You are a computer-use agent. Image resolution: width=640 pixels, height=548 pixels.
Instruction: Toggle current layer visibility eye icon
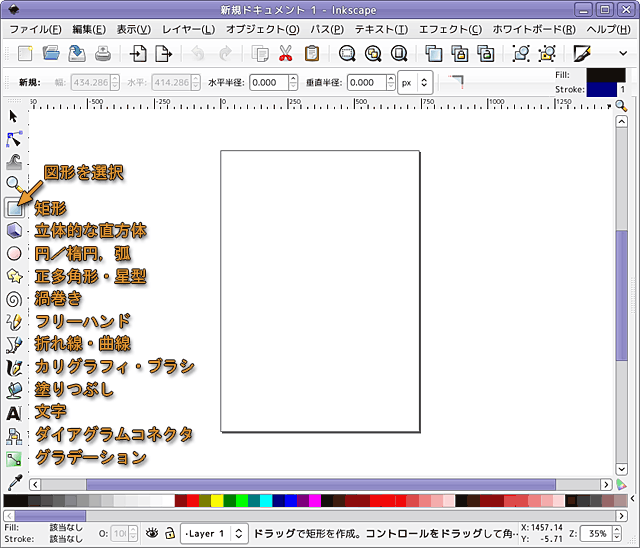tap(152, 533)
